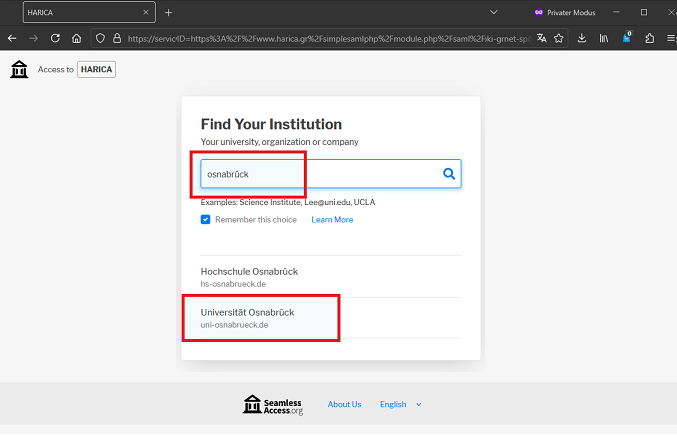
Task: Open the About Us link
Action: (x=345, y=404)
